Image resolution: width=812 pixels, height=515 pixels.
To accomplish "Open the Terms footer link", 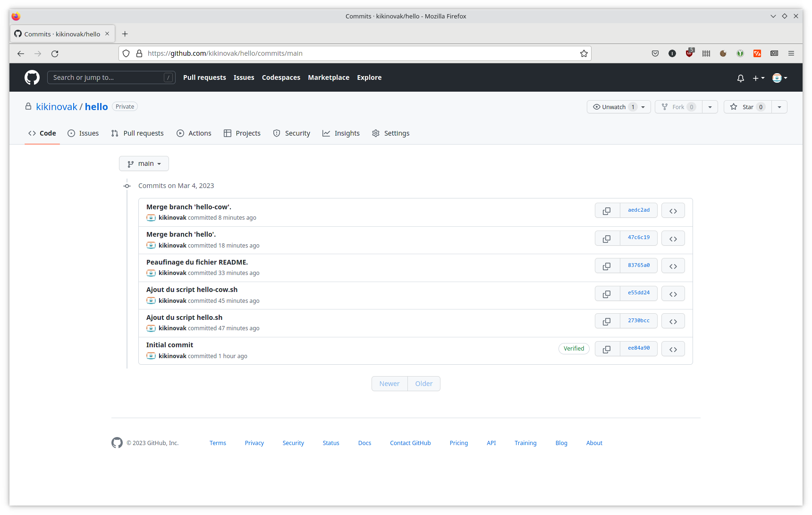I will tap(218, 443).
